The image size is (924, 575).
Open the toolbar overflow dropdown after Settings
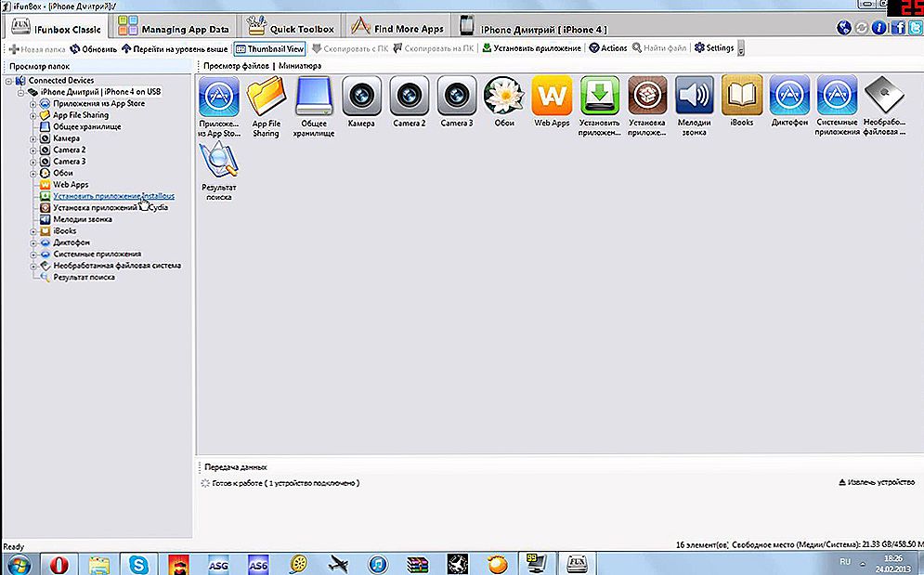[x=740, y=48]
